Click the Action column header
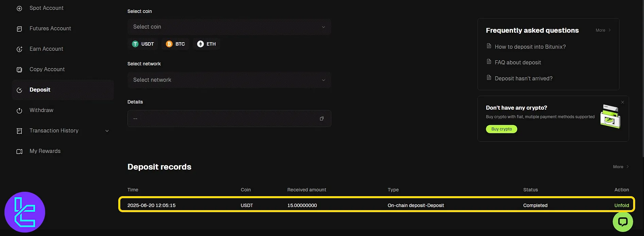Screen dimensions: 644x236 pos(622,190)
